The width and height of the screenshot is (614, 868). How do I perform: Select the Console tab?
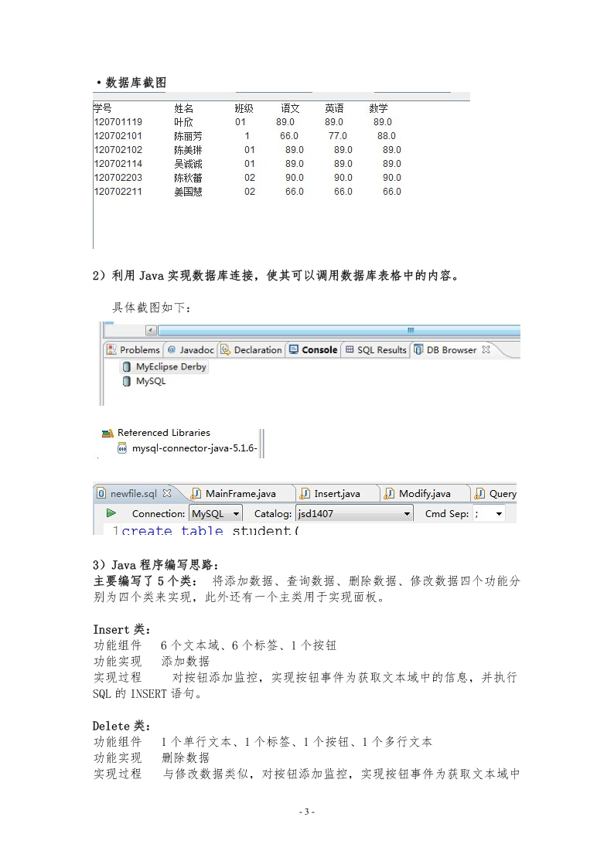(x=313, y=350)
